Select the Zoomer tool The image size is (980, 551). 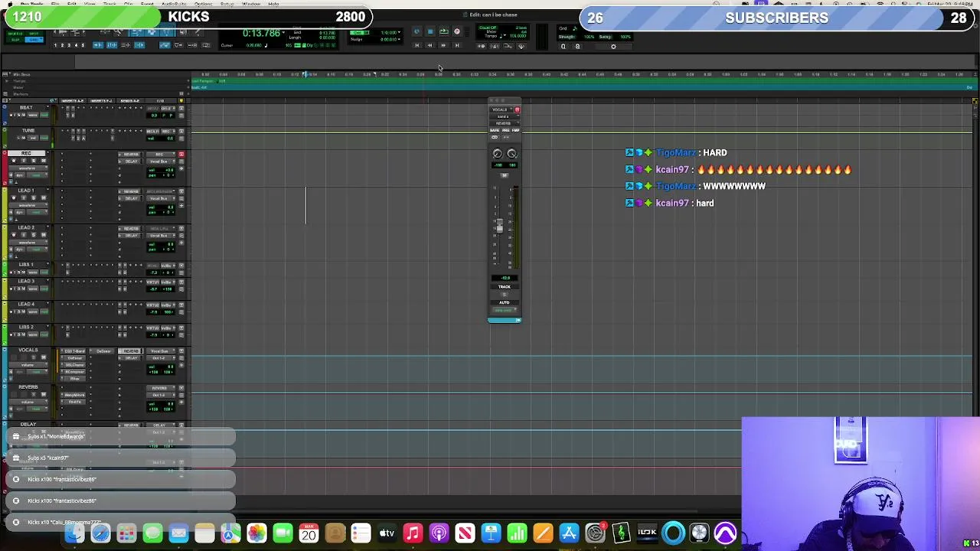coord(119,31)
